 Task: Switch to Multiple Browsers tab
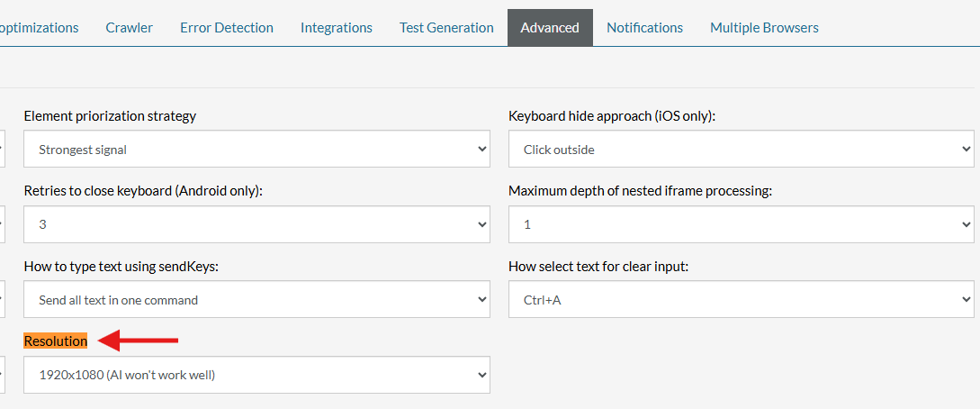[764, 27]
